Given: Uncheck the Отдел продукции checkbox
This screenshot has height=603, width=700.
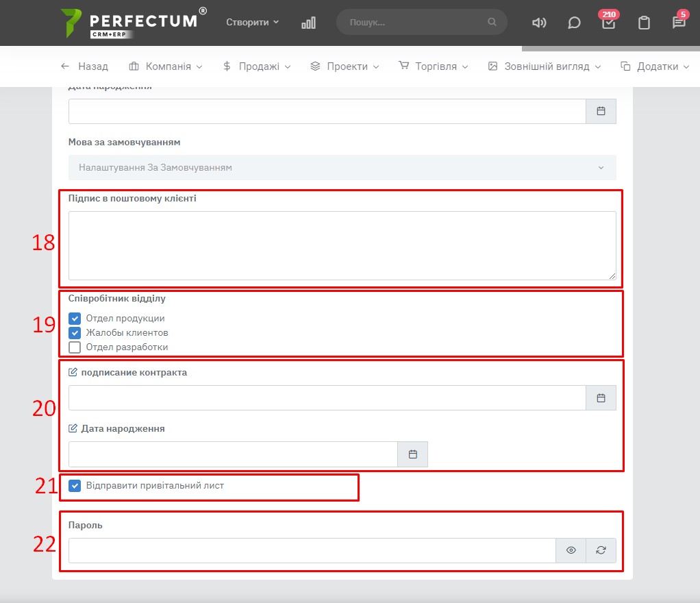Looking at the screenshot, I should point(75,319).
